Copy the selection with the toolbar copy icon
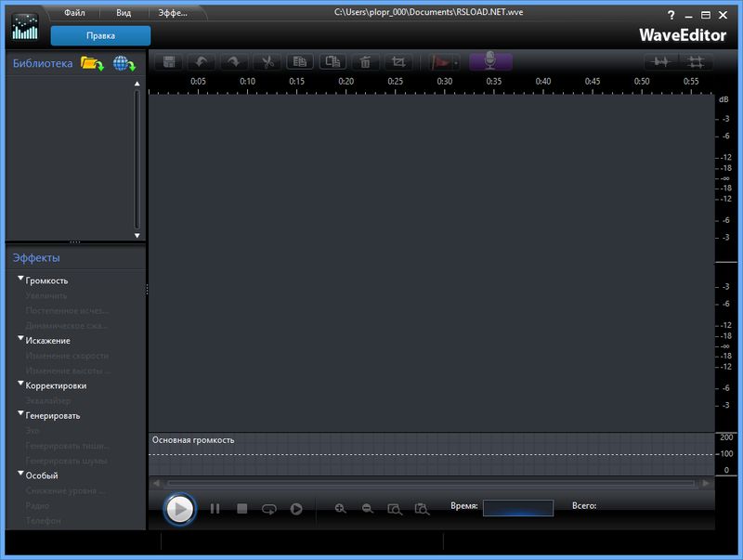 click(300, 61)
